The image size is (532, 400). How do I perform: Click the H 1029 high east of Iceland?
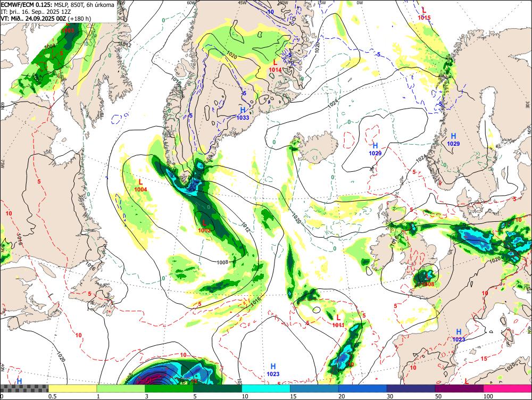375,149
